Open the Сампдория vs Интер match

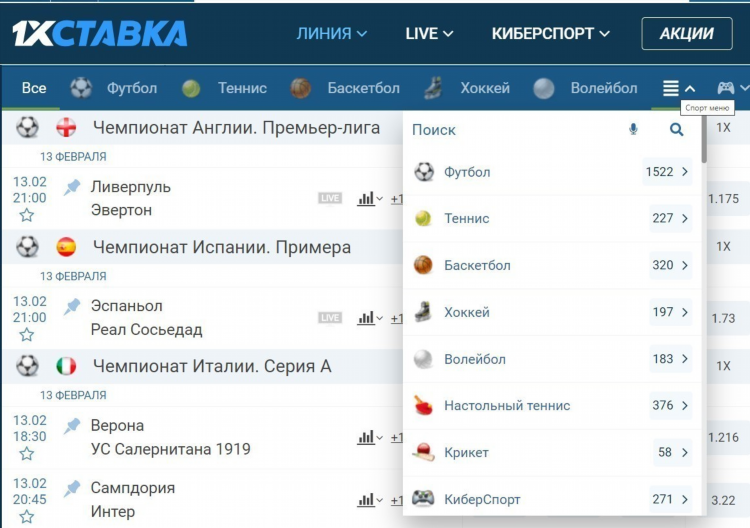[132, 499]
